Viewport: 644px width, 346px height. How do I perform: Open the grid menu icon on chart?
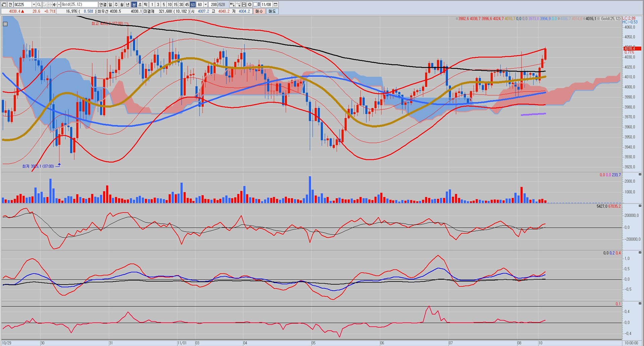click(5, 24)
